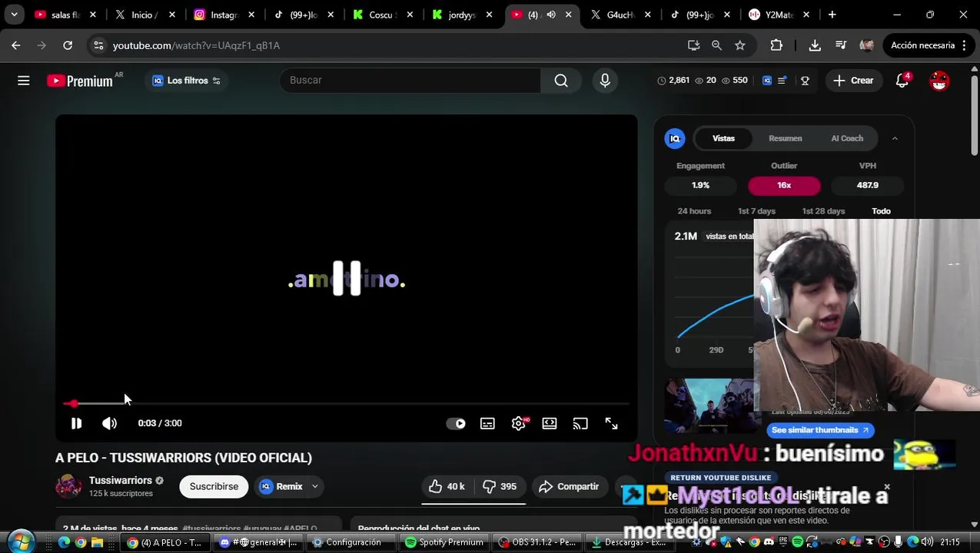Screen dimensions: 980x553
Task: Select the 1st 7 days range
Action: pos(756,211)
